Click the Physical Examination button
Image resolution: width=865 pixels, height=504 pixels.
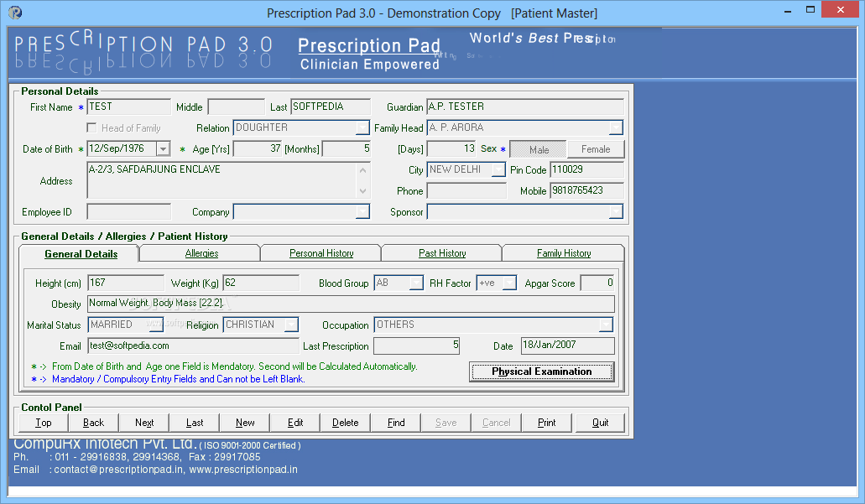pyautogui.click(x=541, y=372)
